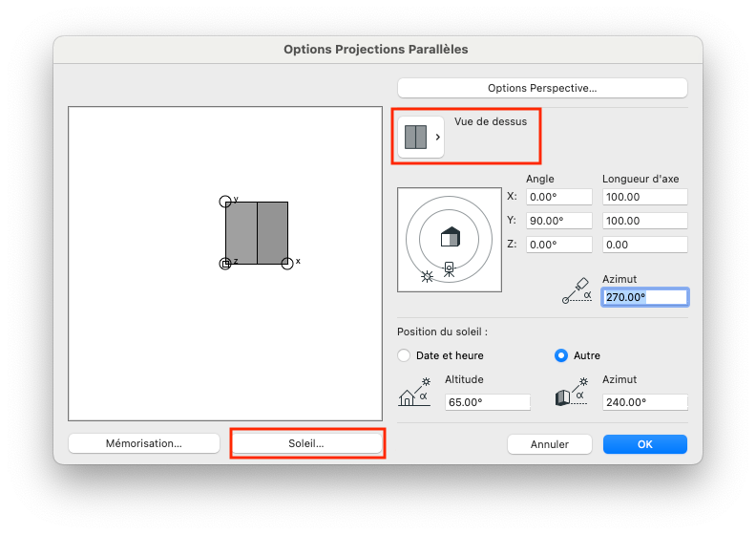Image resolution: width=756 pixels, height=535 pixels.
Task: Click the Mémorisation button
Action: pos(144,443)
